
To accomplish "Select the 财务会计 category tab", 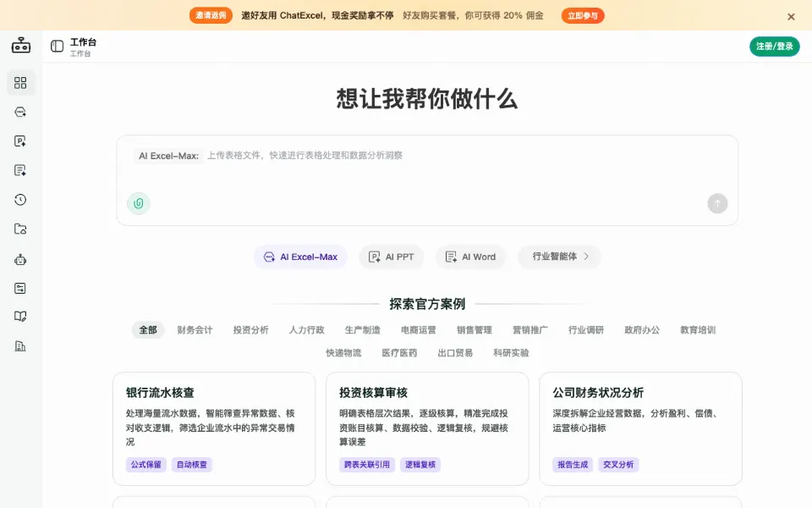I will click(195, 329).
